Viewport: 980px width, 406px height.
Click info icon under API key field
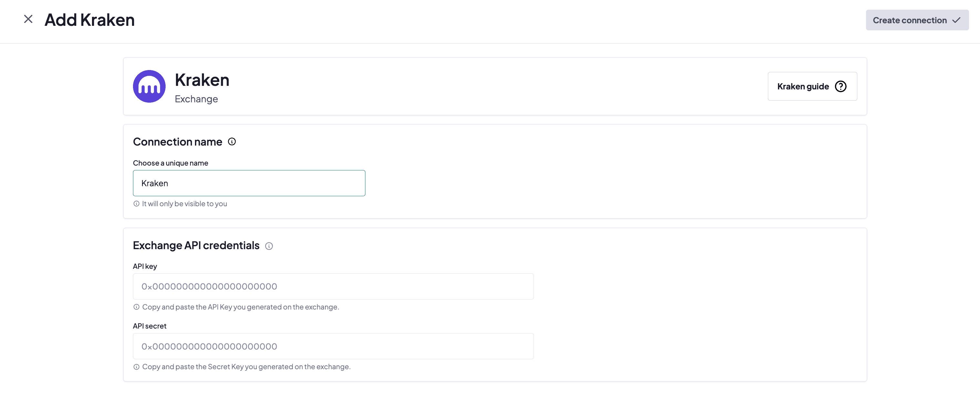[136, 307]
